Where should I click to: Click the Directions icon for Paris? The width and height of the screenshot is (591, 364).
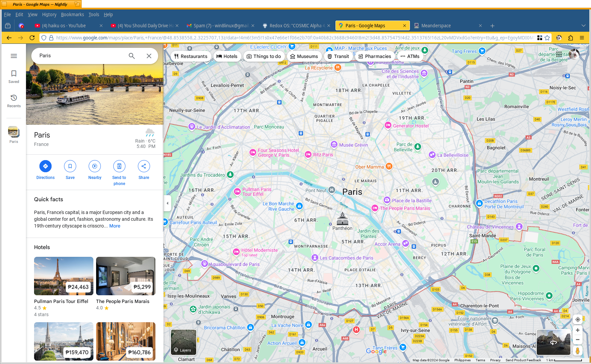tap(45, 166)
